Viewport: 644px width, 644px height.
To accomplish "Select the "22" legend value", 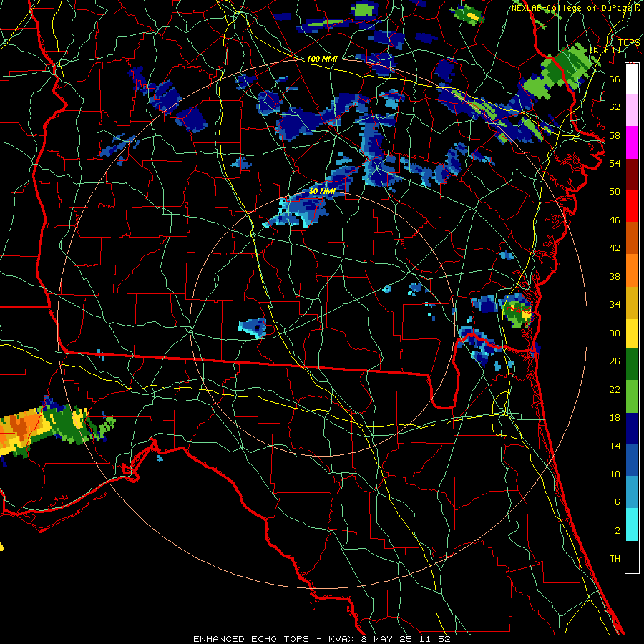I will [615, 389].
